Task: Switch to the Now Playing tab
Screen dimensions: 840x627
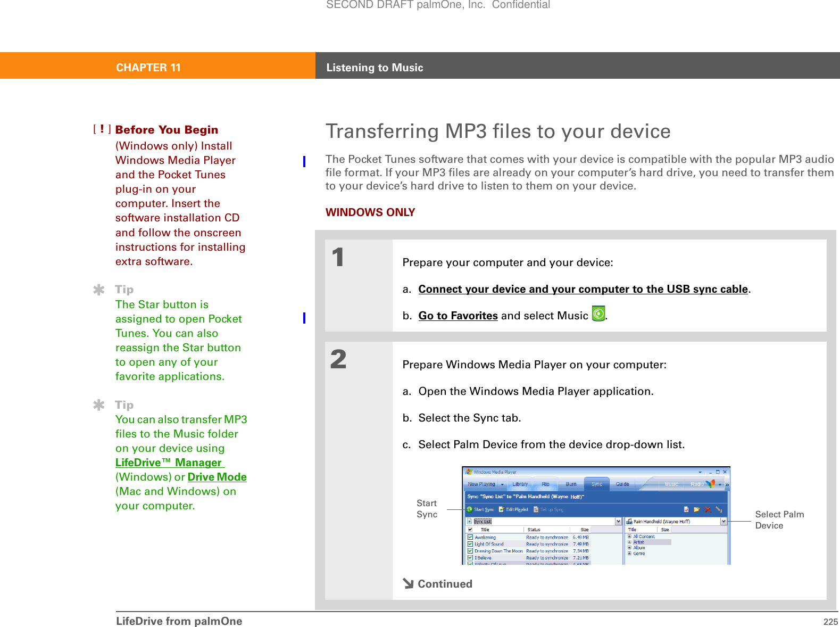Action: (x=481, y=484)
